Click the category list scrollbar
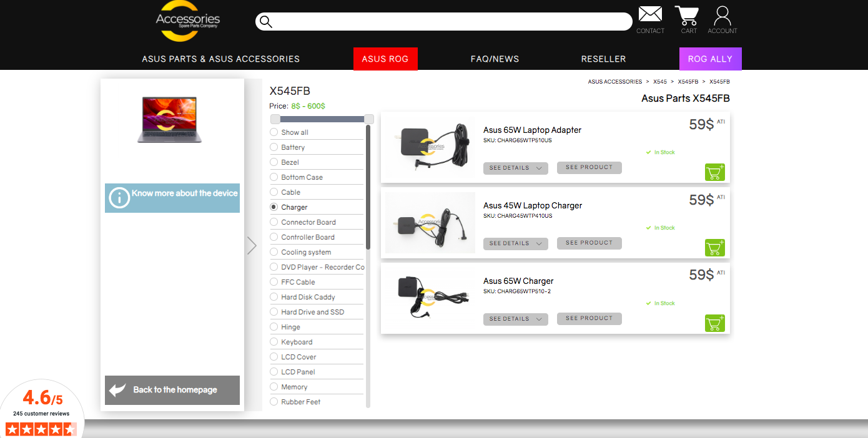The height and width of the screenshot is (438, 868). 368,187
